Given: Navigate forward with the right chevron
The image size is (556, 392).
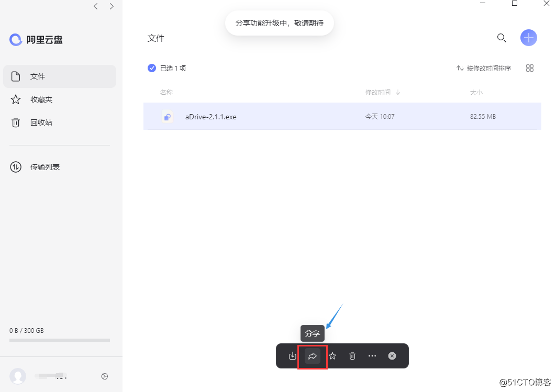Looking at the screenshot, I should pyautogui.click(x=112, y=6).
